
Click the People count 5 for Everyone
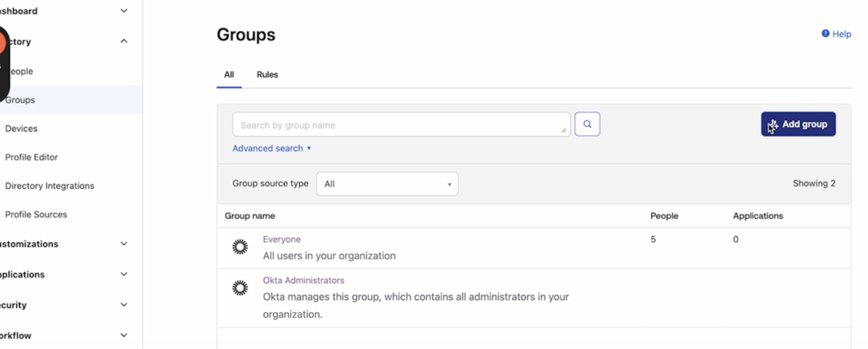click(x=653, y=239)
